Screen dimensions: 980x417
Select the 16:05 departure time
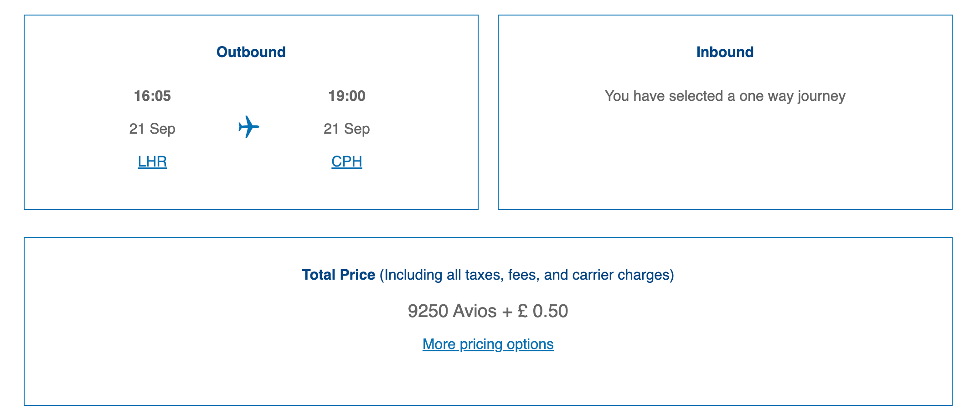pos(152,96)
